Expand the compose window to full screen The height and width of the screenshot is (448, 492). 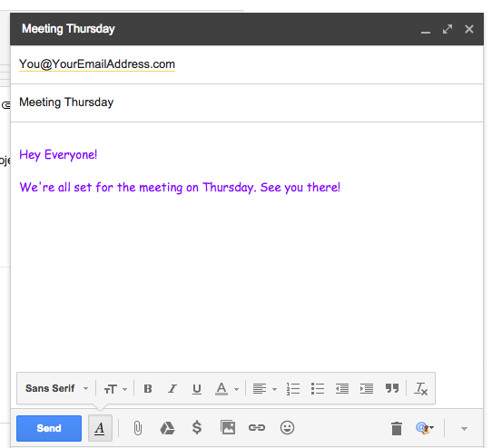click(x=448, y=29)
